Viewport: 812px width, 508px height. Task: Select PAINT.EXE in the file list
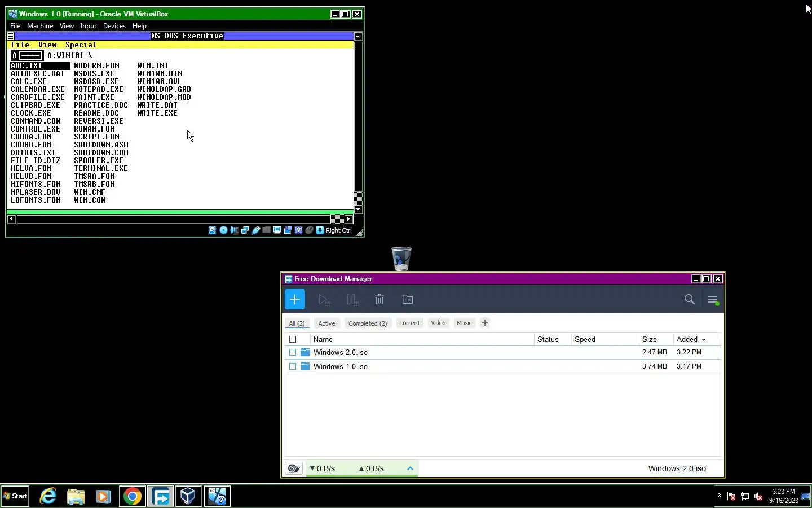[x=94, y=97]
